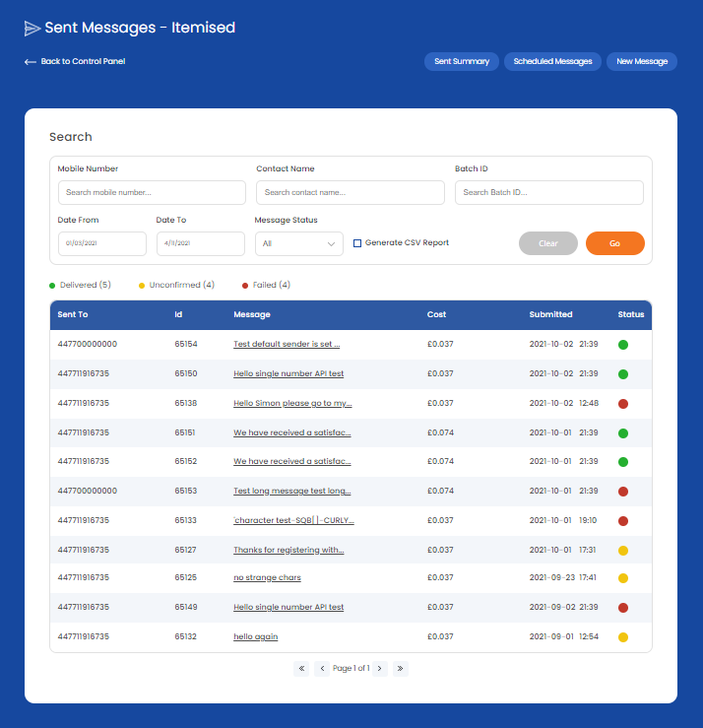
Task: Click the paper plane Sent Messages icon
Action: [x=32, y=28]
